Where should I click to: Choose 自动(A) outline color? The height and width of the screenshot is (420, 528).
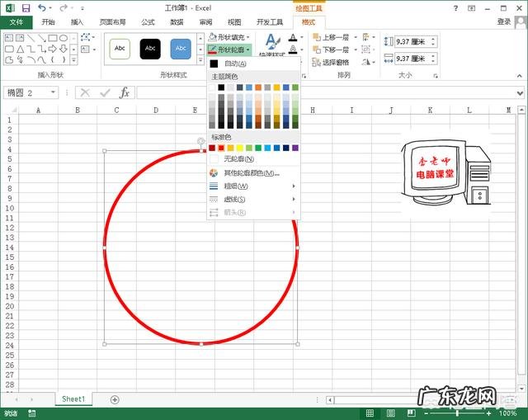253,64
